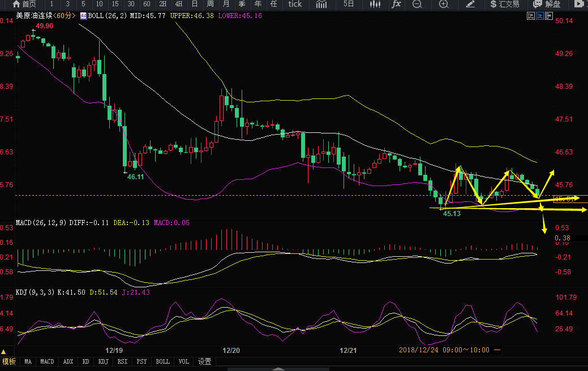Click the DEA:-0.13 MACD value
The image size is (588, 371).
click(131, 223)
